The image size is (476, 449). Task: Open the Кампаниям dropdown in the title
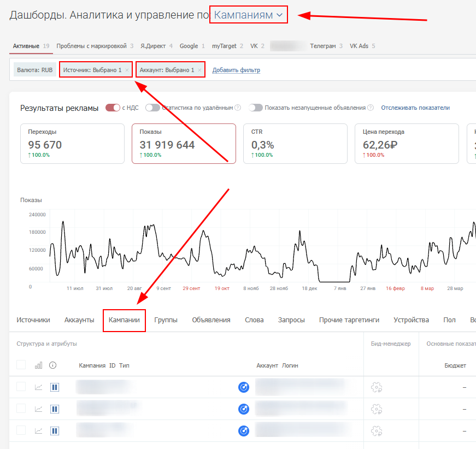pyautogui.click(x=248, y=15)
